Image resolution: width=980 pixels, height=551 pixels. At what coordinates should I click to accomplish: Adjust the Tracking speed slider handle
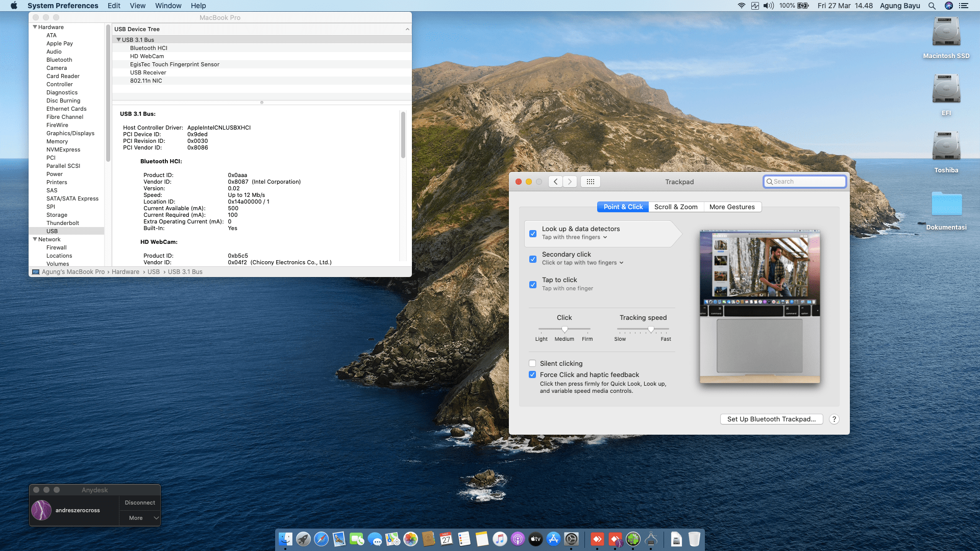(x=651, y=329)
